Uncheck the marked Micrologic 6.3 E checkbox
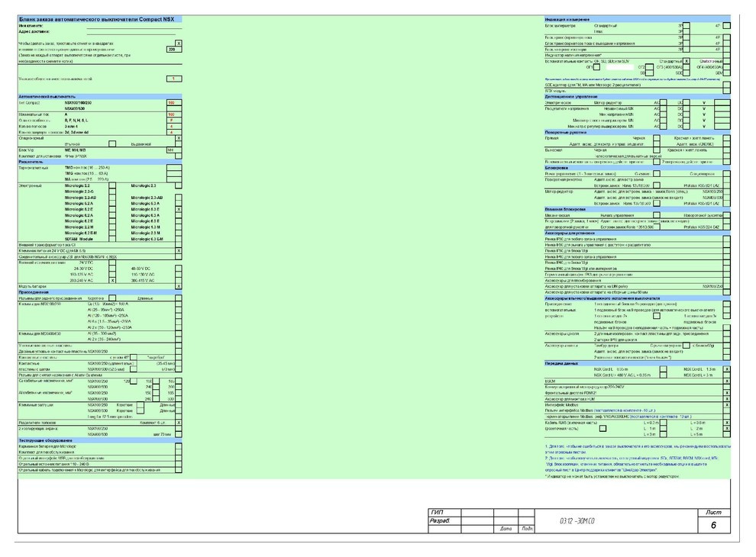 click(179, 210)
